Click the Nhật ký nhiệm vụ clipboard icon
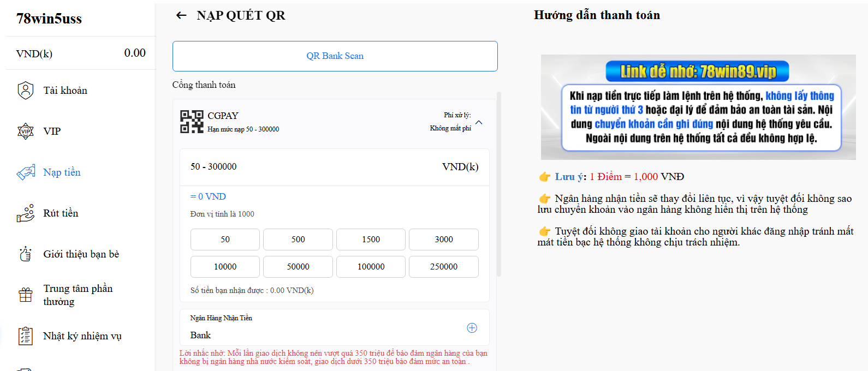The image size is (868, 371). pos(26,336)
